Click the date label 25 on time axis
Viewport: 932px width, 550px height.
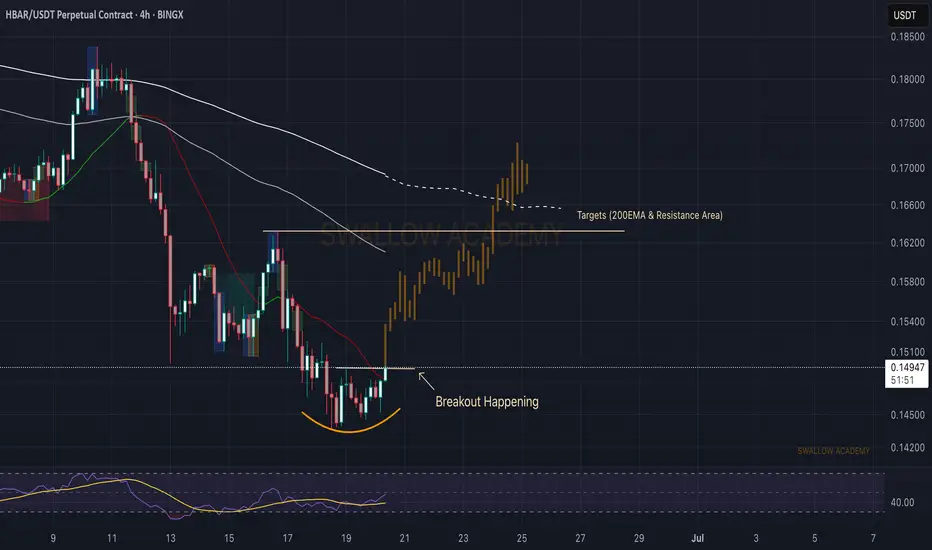pos(521,538)
